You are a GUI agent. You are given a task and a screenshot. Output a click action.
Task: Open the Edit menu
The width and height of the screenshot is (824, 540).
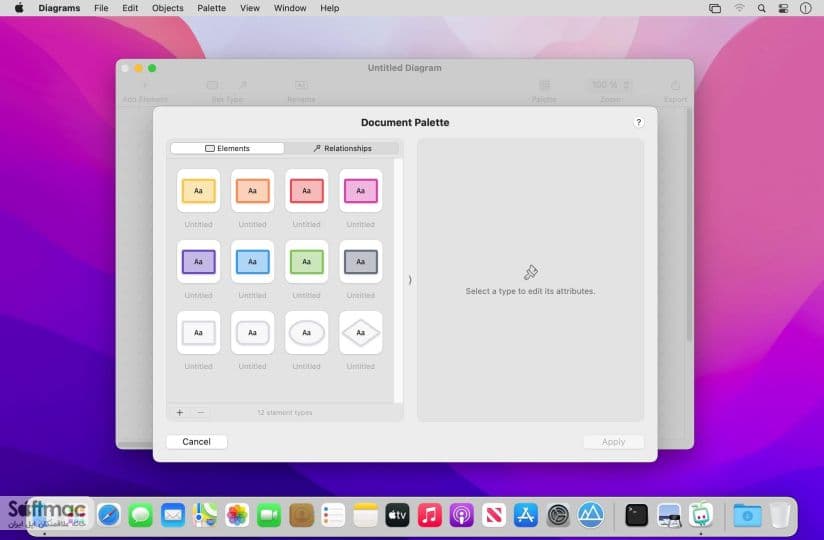point(130,8)
